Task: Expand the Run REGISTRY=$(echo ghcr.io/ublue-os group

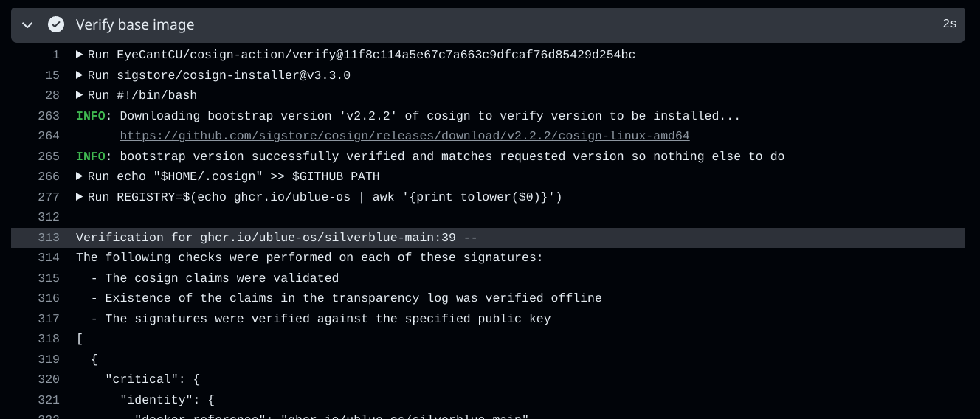Action: point(80,197)
